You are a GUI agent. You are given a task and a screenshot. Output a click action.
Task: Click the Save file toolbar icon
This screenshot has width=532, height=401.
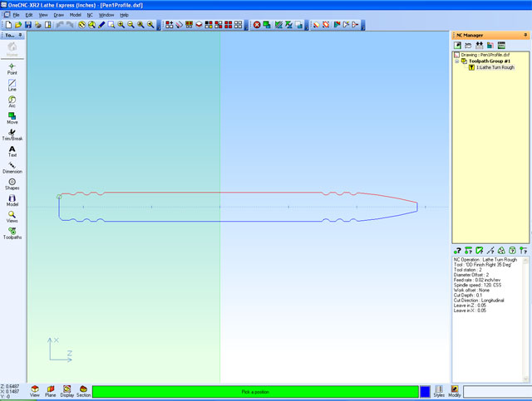pyautogui.click(x=28, y=25)
